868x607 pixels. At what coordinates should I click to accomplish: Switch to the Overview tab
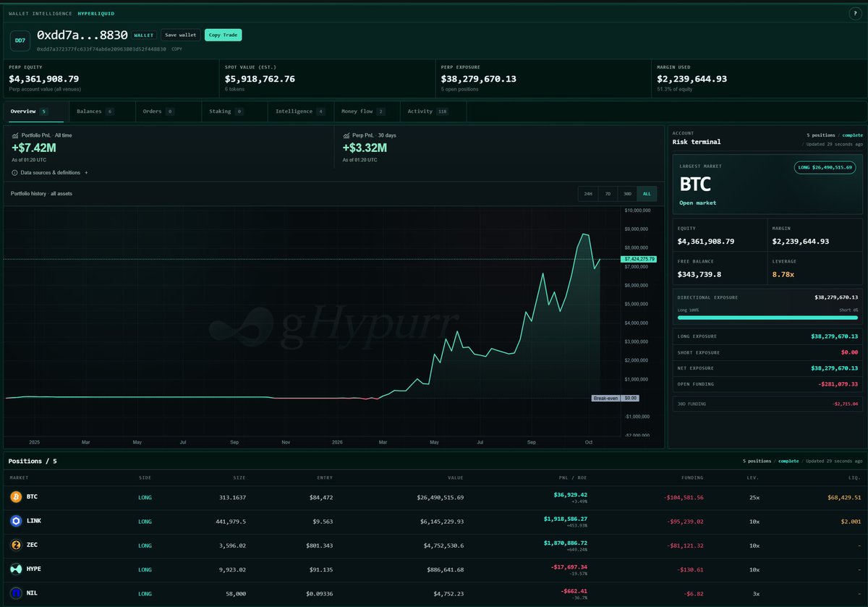tap(36, 111)
